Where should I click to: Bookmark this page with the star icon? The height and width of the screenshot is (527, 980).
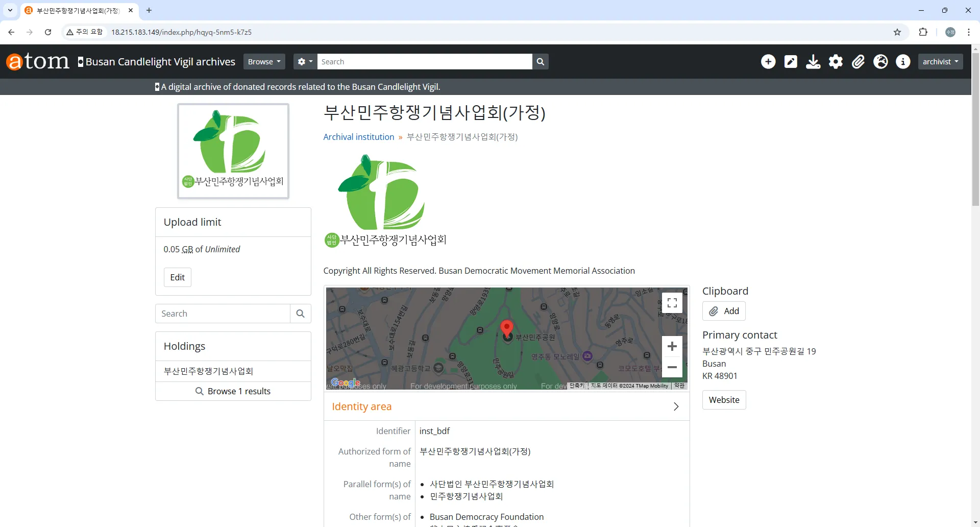pyautogui.click(x=897, y=32)
